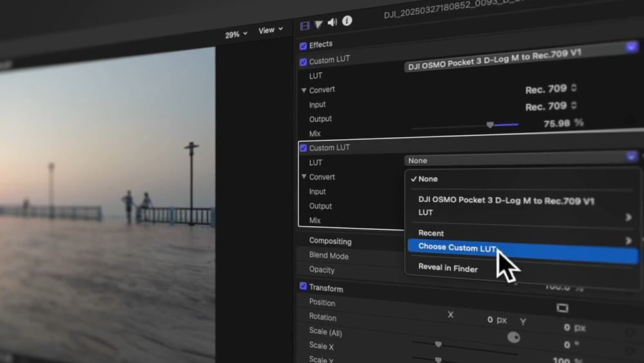Click the Compositing section header
This screenshot has height=363, width=644.
click(330, 241)
